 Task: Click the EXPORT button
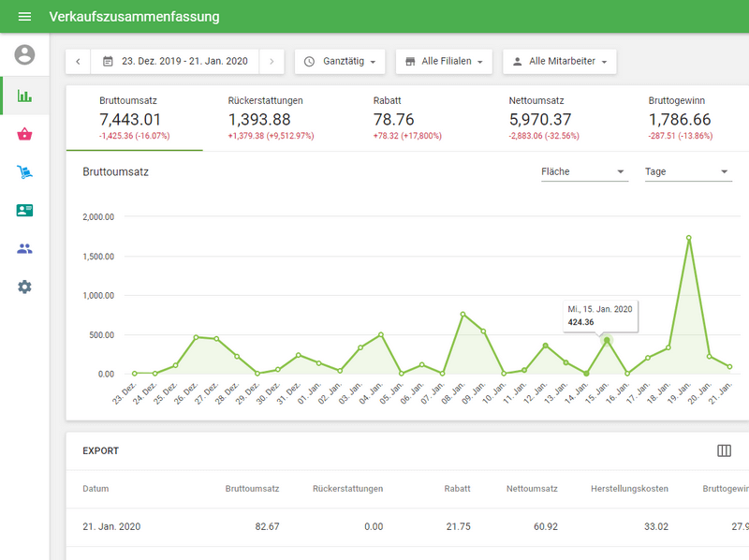101,450
